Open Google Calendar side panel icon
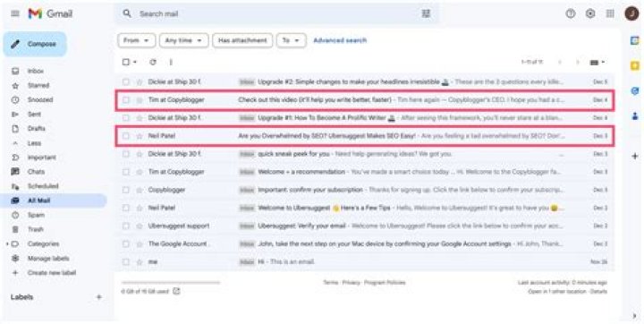Viewport: 644px width, 324px height. [x=634, y=40]
